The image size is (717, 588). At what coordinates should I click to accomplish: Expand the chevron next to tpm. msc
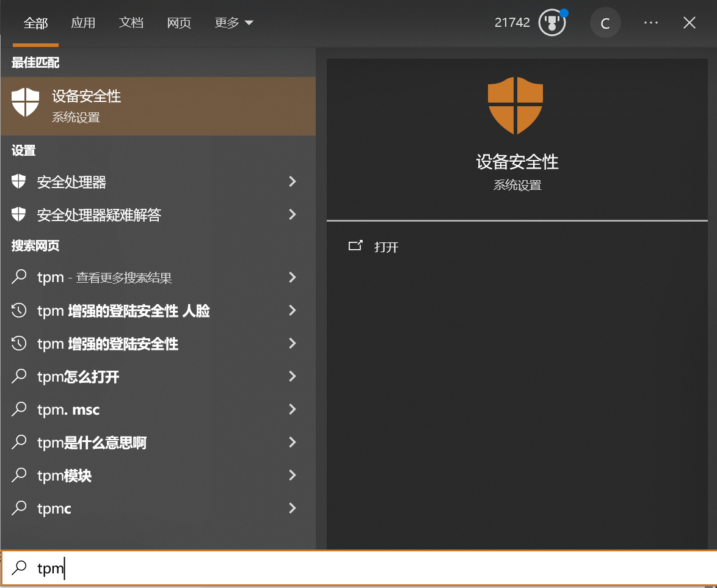(x=293, y=409)
